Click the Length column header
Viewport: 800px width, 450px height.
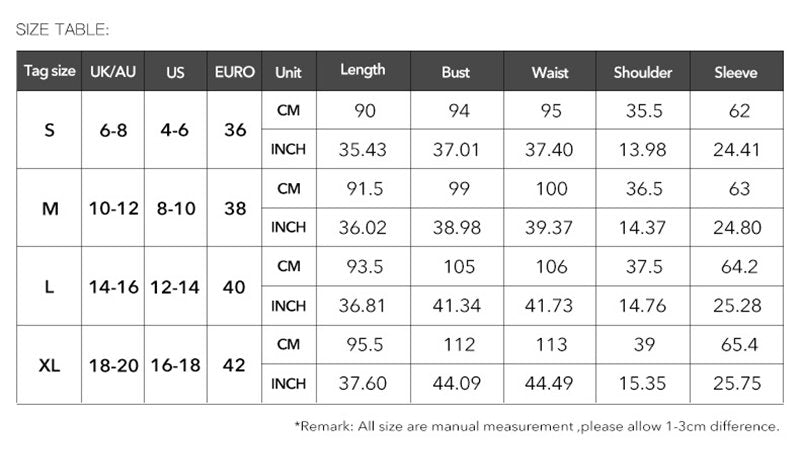tap(363, 71)
